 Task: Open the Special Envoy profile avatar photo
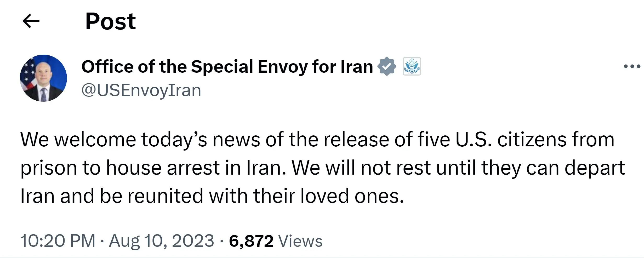(x=43, y=78)
